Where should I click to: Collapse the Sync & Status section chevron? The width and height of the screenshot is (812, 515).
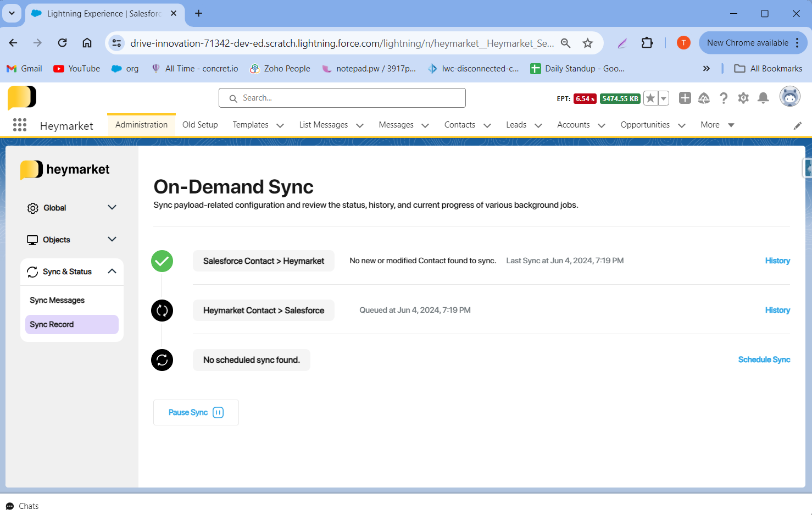pos(112,272)
